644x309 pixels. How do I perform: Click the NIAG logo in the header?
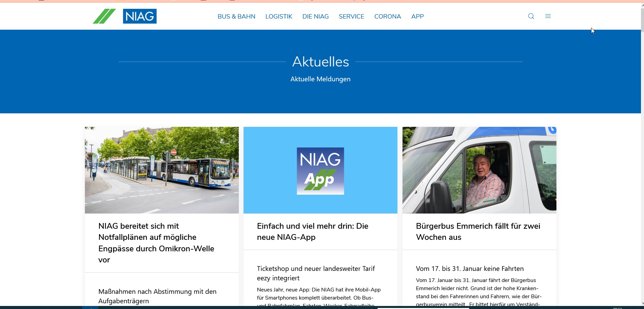click(125, 16)
